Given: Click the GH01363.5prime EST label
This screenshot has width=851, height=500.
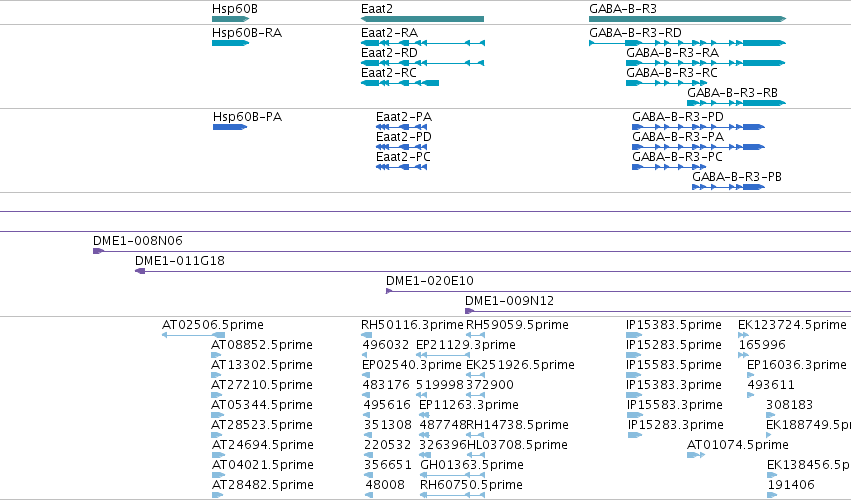Looking at the screenshot, I should pyautogui.click(x=472, y=465).
